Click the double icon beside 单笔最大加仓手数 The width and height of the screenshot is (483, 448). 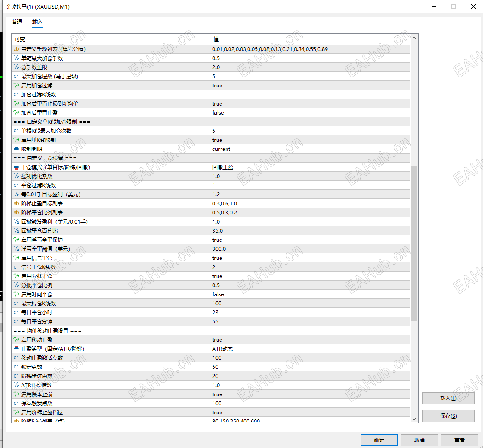click(x=16, y=58)
